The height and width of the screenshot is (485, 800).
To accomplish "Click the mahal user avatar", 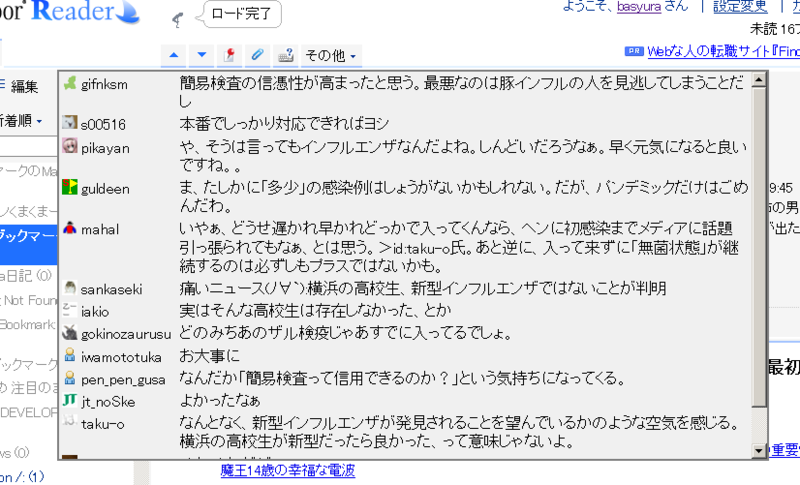I will coord(69,228).
